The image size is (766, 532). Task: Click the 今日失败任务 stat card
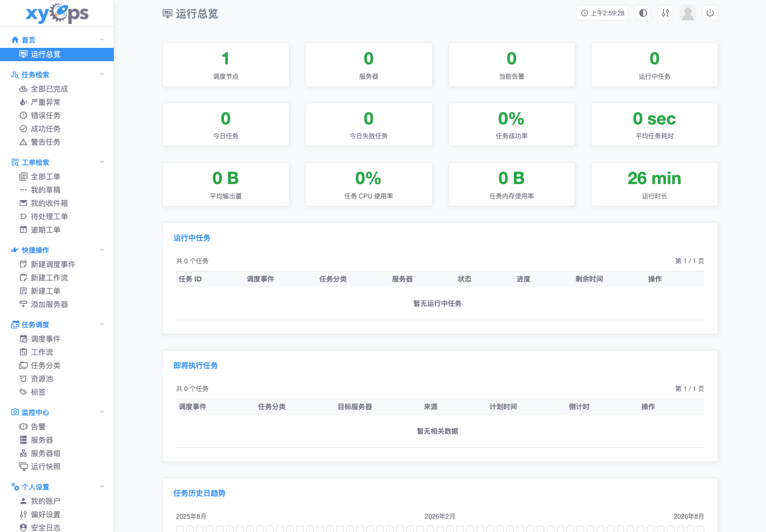click(x=369, y=124)
